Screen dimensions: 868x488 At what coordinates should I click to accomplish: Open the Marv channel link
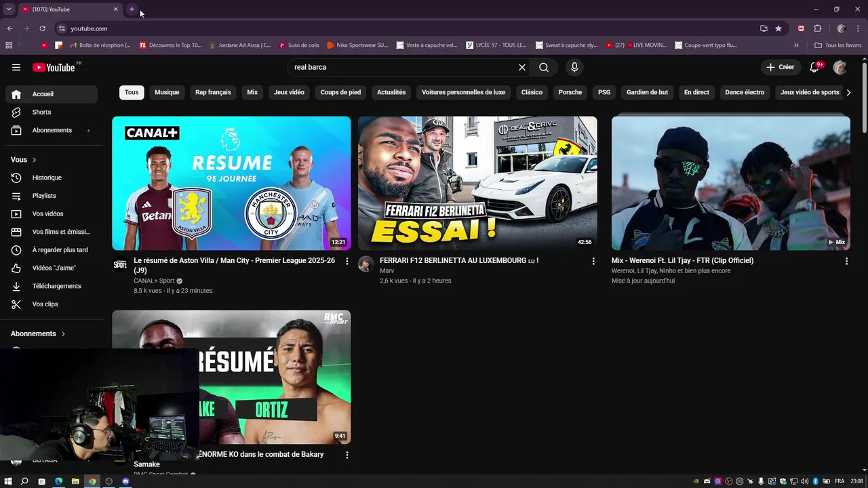click(x=387, y=270)
